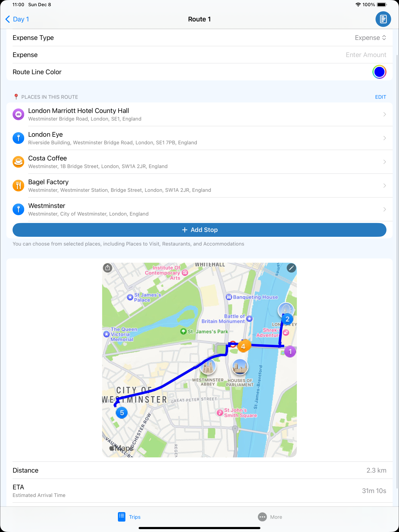Tap EDIT for places in this route
This screenshot has height=532, width=399.
point(380,97)
